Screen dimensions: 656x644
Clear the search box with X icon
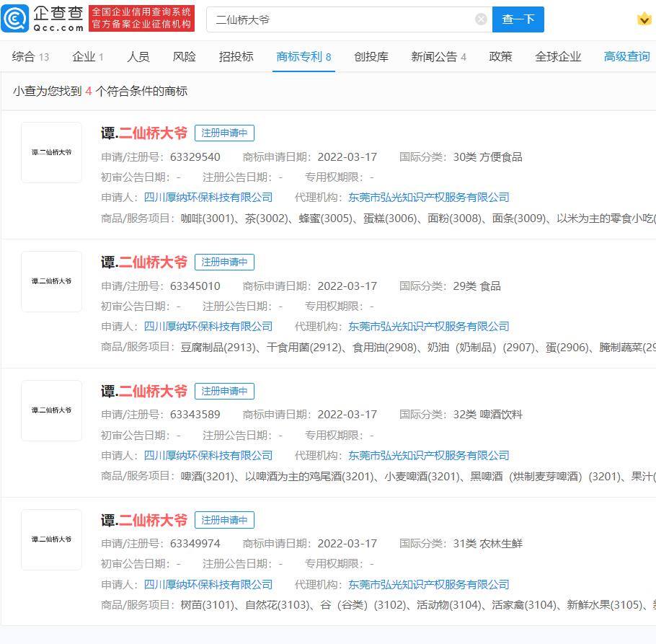click(x=481, y=19)
